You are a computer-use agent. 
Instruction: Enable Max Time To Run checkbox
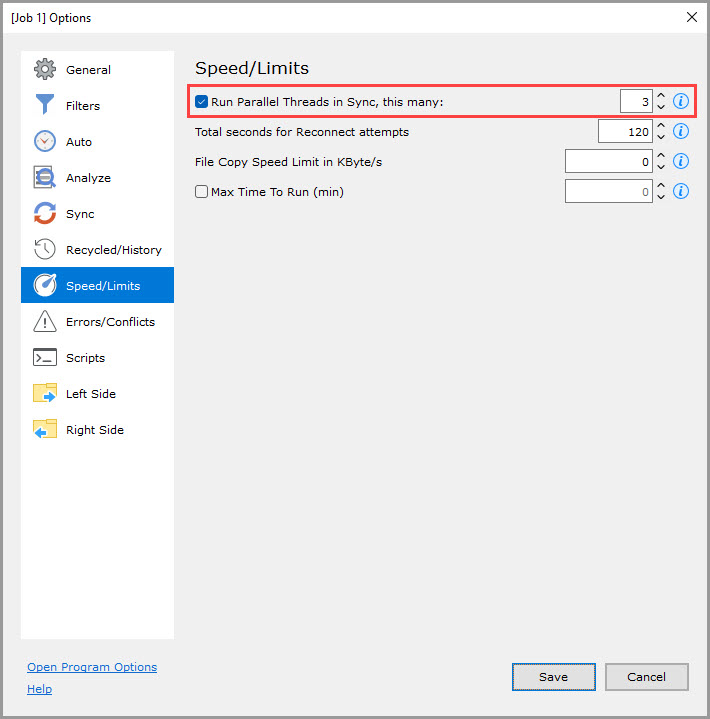click(202, 191)
